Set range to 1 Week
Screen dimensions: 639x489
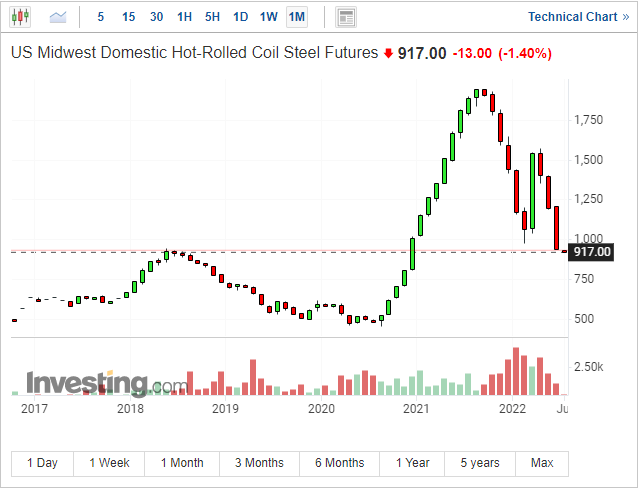click(109, 463)
